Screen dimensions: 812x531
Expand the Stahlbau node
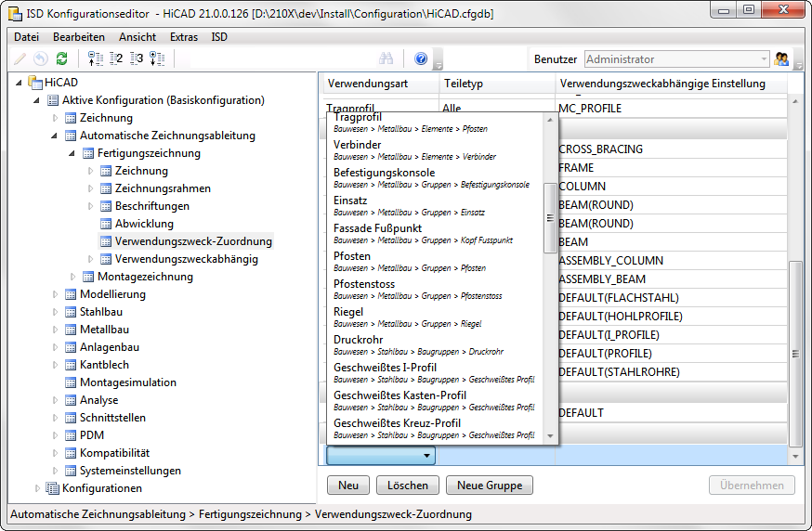[x=55, y=312]
